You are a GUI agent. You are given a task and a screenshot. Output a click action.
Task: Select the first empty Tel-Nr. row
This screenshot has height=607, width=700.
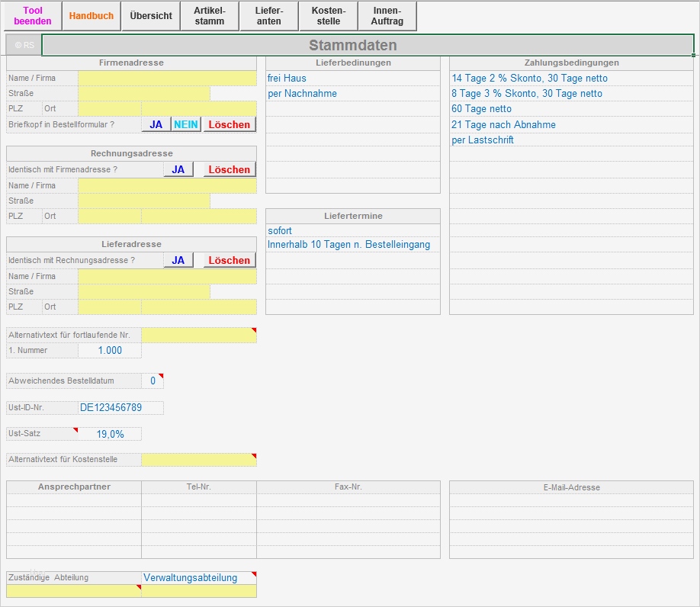pyautogui.click(x=199, y=500)
